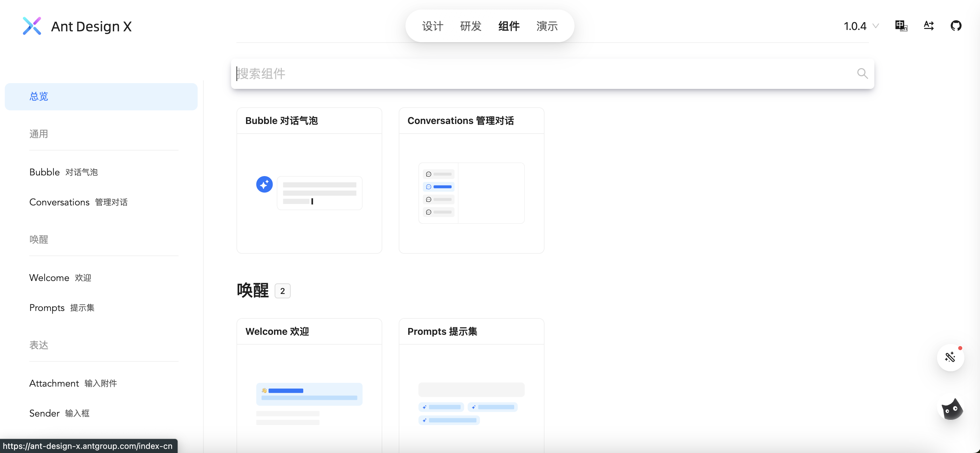The width and height of the screenshot is (980, 453).
Task: Click the search magnifier icon
Action: [x=862, y=74]
